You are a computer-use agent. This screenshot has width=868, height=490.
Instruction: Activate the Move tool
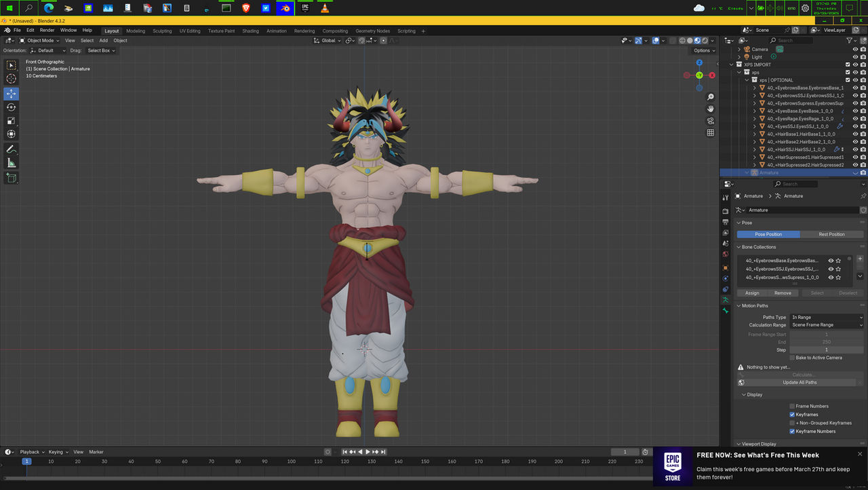tap(11, 94)
